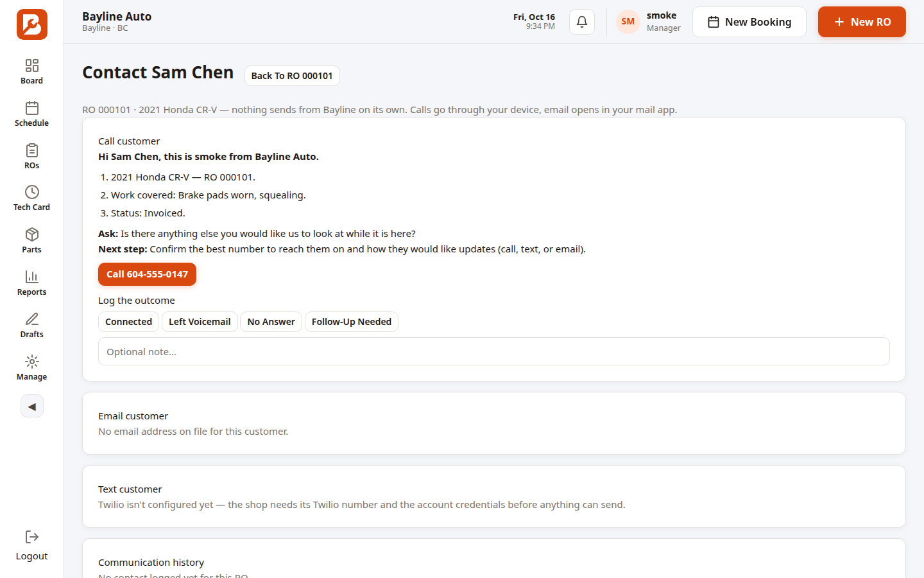This screenshot has width=924, height=578.
Task: Click 'No email address on file' message
Action: click(x=193, y=432)
